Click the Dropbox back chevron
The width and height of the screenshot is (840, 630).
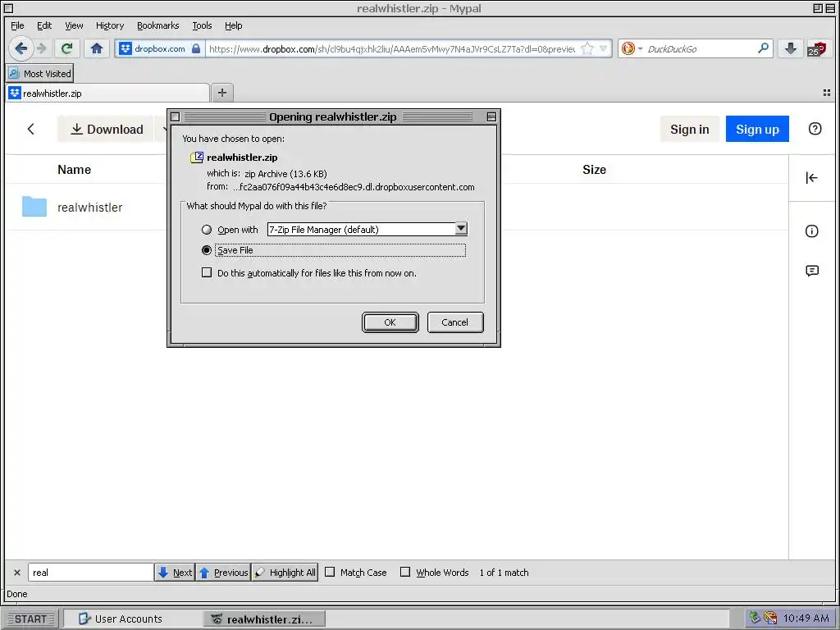tap(31, 129)
